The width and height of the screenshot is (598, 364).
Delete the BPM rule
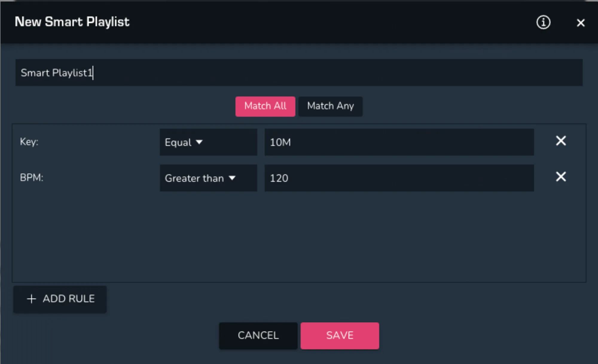(x=561, y=177)
